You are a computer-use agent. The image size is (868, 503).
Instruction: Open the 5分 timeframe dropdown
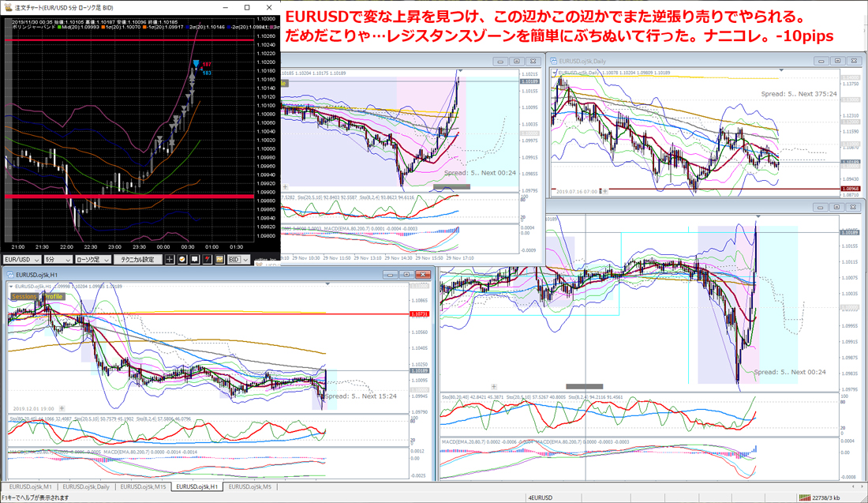(x=58, y=259)
